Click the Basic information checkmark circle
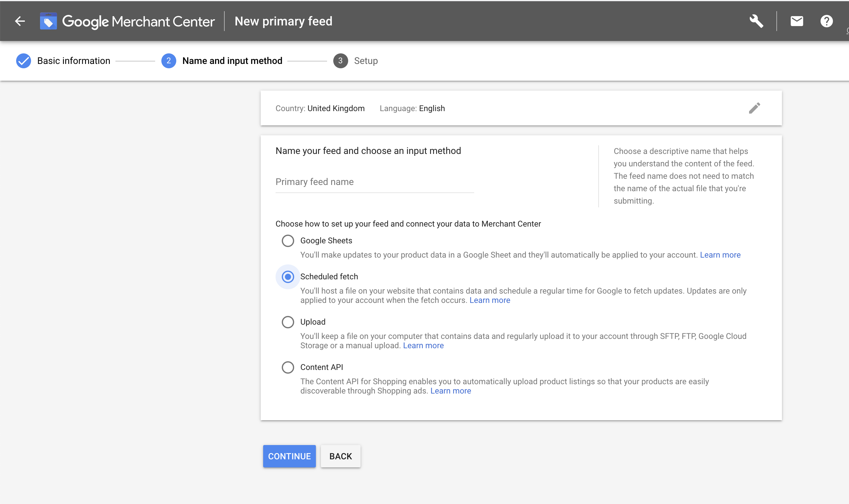Screen dimensions: 849x504 pos(23,61)
